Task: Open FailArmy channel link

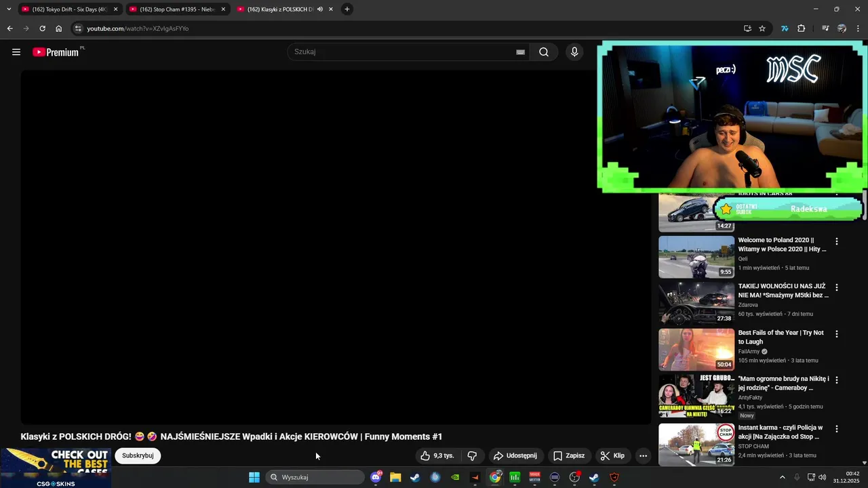Action: pyautogui.click(x=749, y=352)
